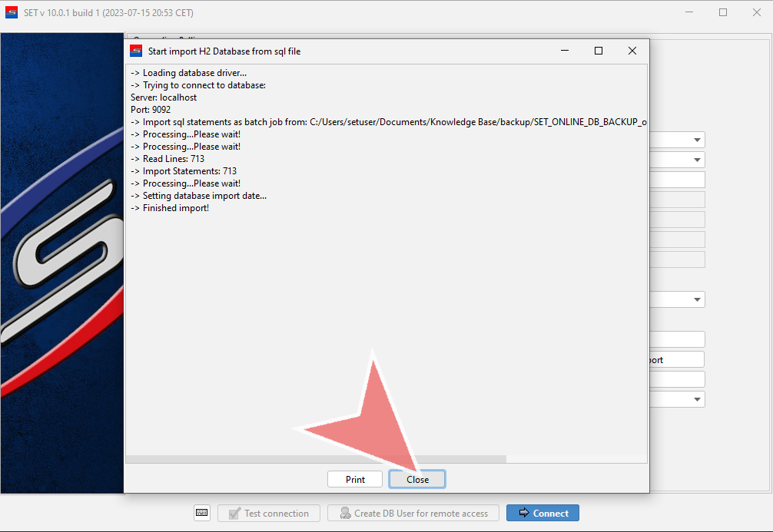Open the bottommost dropdown in the settings panel

pyautogui.click(x=697, y=399)
